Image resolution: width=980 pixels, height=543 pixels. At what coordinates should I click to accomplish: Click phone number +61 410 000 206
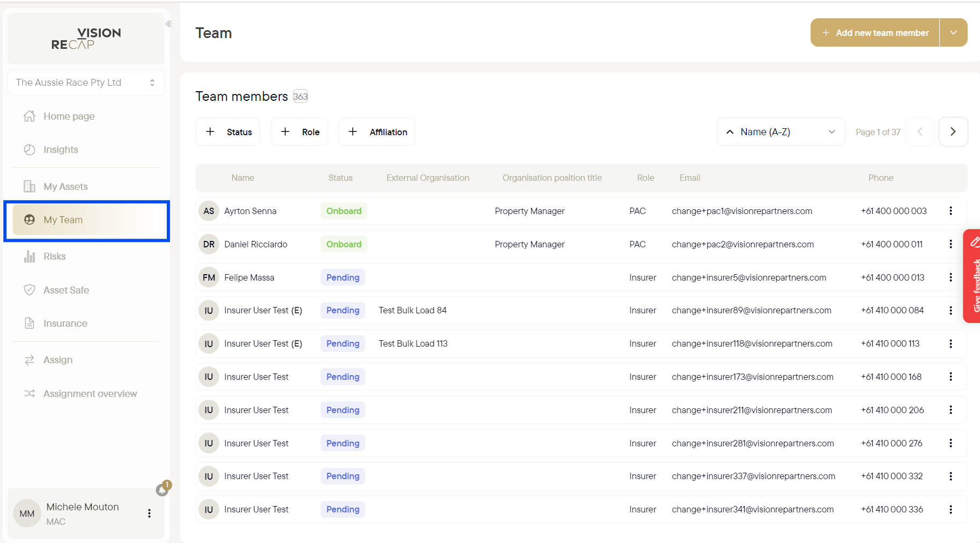click(892, 410)
